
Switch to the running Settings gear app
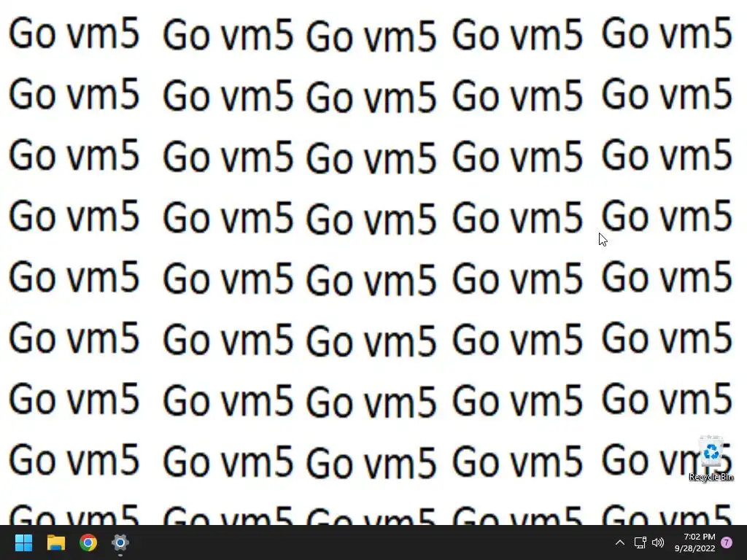(120, 542)
